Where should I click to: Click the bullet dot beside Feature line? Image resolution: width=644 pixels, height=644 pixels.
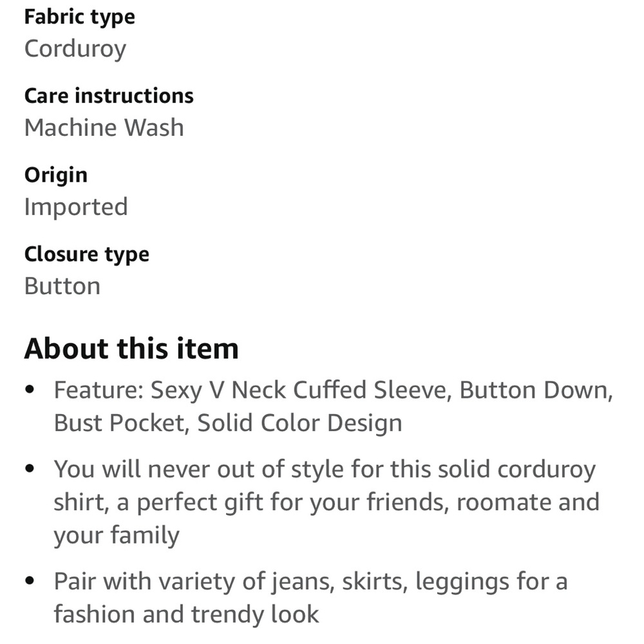click(x=30, y=390)
